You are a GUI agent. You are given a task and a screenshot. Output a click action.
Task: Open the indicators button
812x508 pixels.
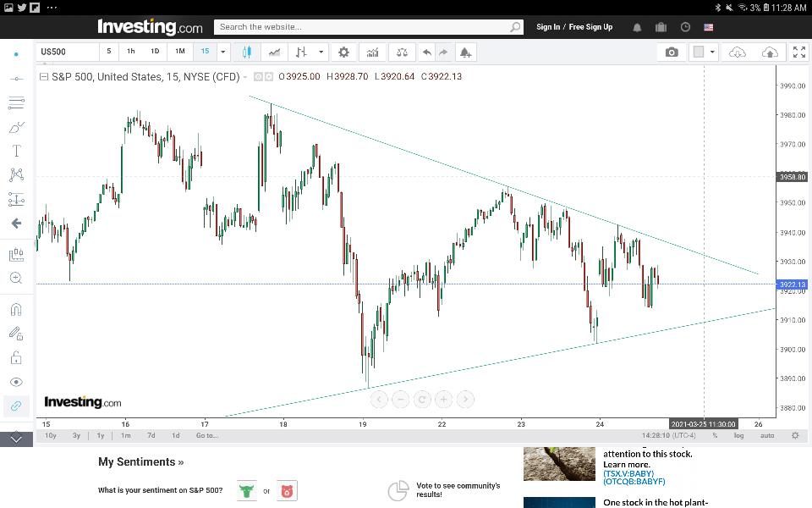(x=372, y=52)
